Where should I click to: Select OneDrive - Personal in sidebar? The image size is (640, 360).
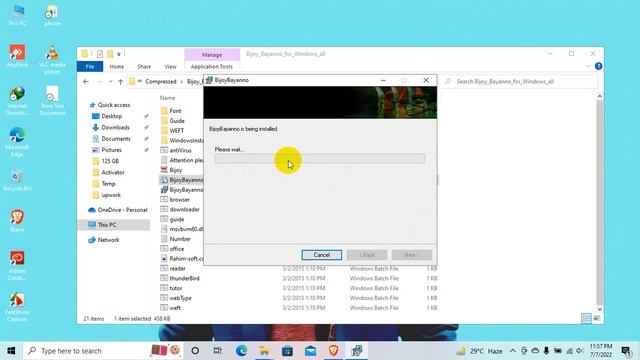122,210
